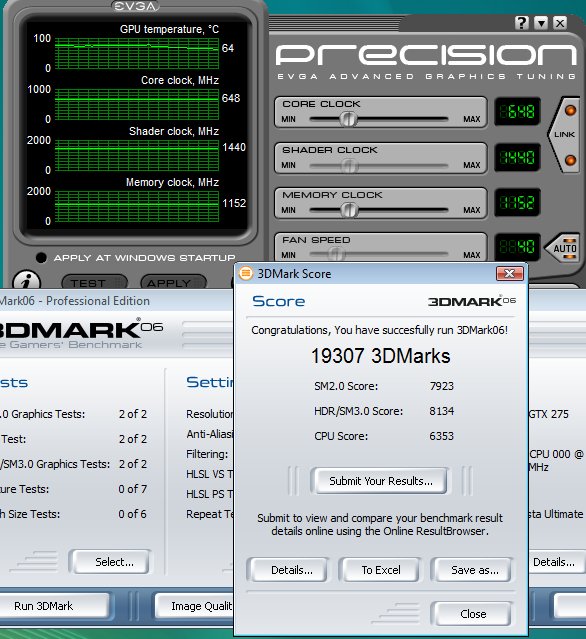Click the Image Quality button
Screen dimensions: 586x639
tap(196, 606)
